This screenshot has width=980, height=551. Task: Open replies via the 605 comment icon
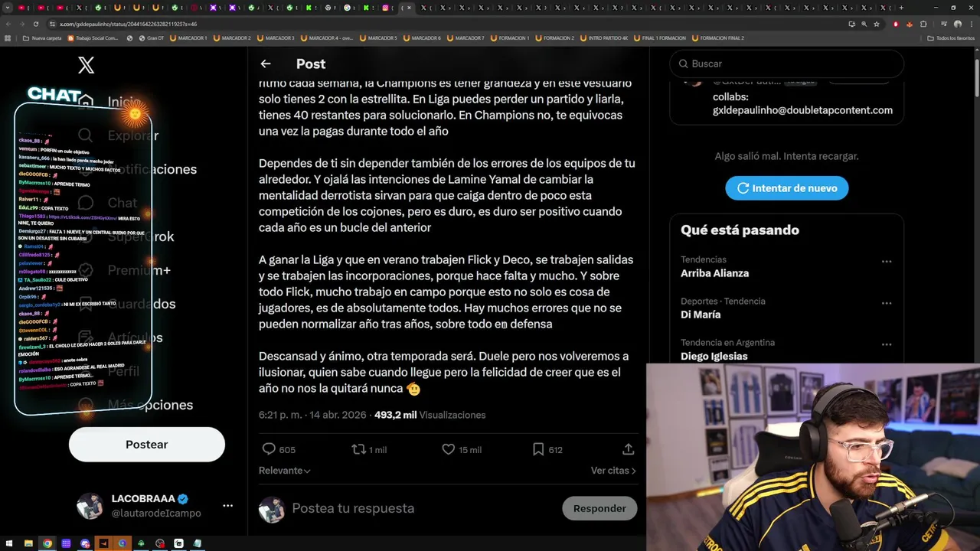[x=269, y=449]
